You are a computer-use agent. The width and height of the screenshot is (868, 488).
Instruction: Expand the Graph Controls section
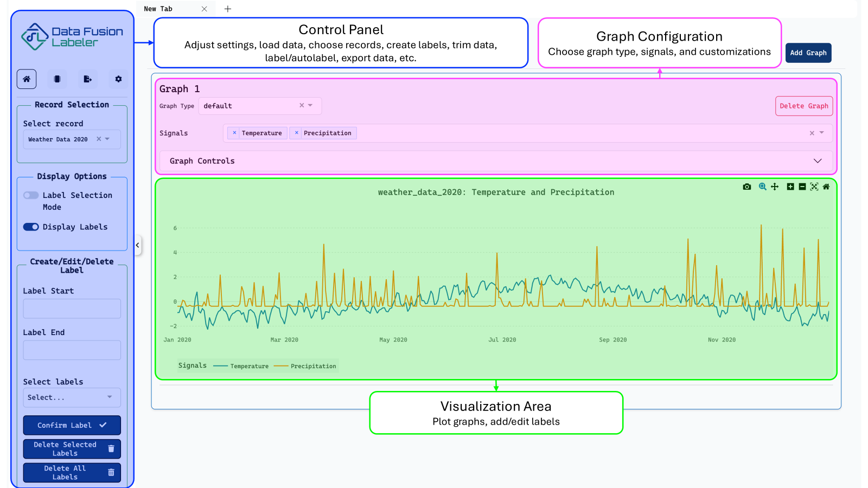[818, 161]
